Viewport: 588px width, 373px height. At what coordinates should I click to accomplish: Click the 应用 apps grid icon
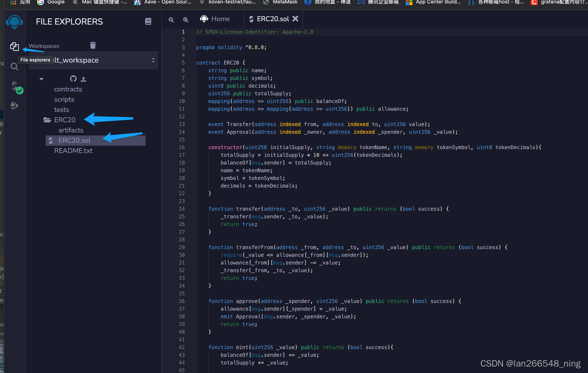coord(13,2)
